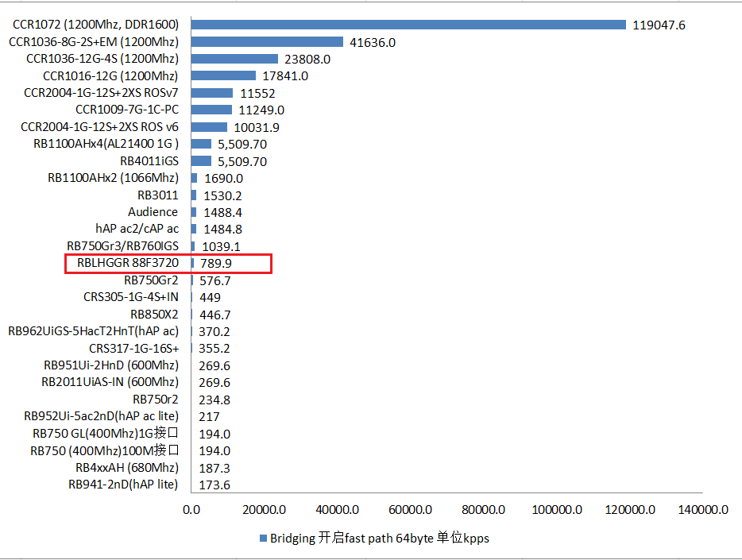Image resolution: width=742 pixels, height=560 pixels.
Task: Select the RB750Gr3/RB760IGS label
Action: click(x=122, y=246)
